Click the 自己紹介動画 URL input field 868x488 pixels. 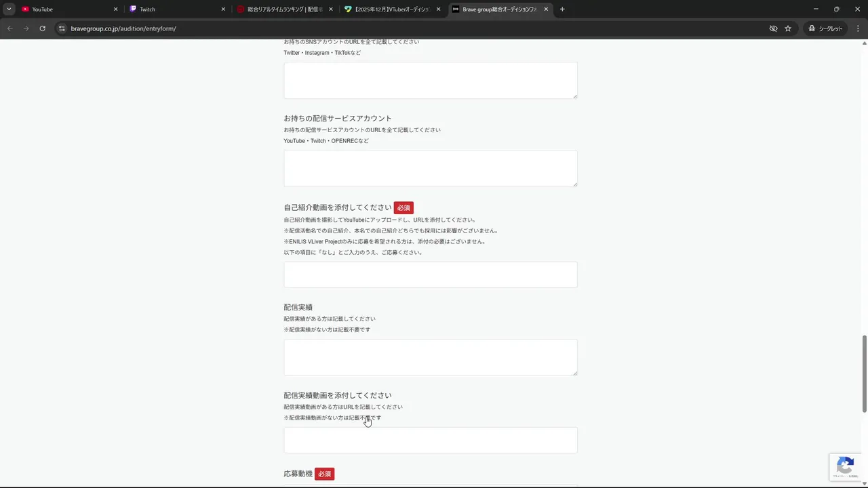(431, 274)
